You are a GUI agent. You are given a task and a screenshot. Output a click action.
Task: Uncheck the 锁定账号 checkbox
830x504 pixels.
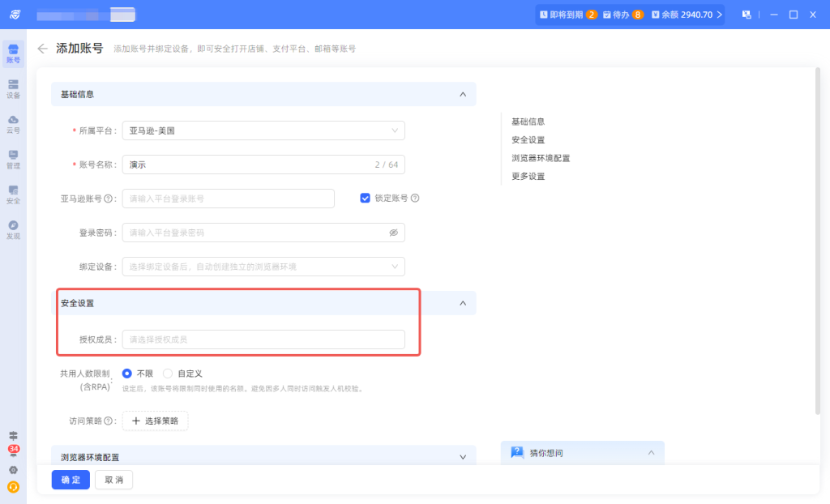366,198
